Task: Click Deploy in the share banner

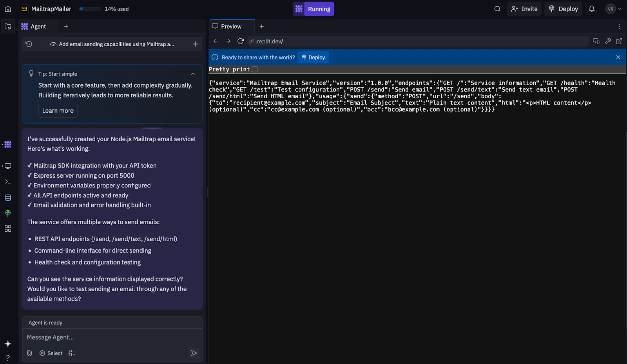Action: point(313,57)
